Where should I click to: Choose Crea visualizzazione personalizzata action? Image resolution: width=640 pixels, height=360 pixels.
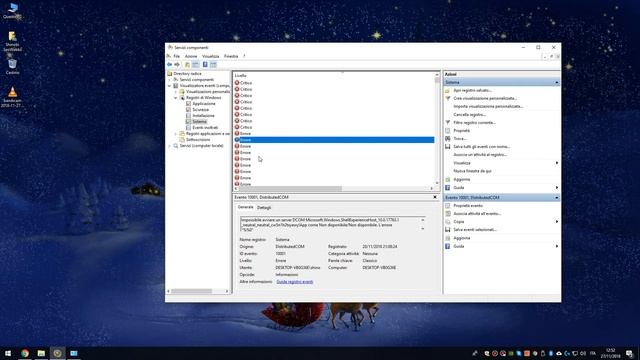[x=485, y=98]
